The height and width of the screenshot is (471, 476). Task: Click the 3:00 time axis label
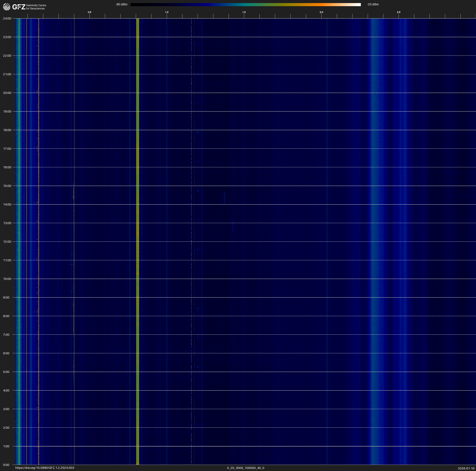6,409
